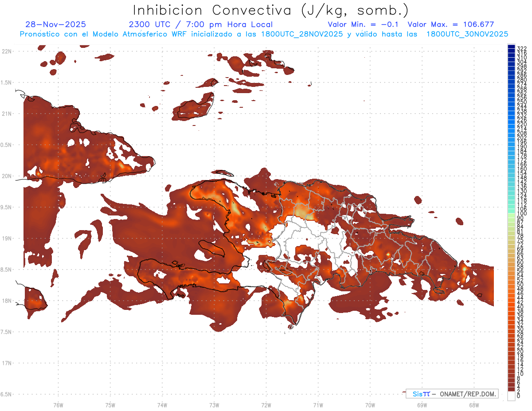Click the "ONAMET/REP.DOM." credit label
Viewport: 532px width, 411px height.
tap(467, 394)
